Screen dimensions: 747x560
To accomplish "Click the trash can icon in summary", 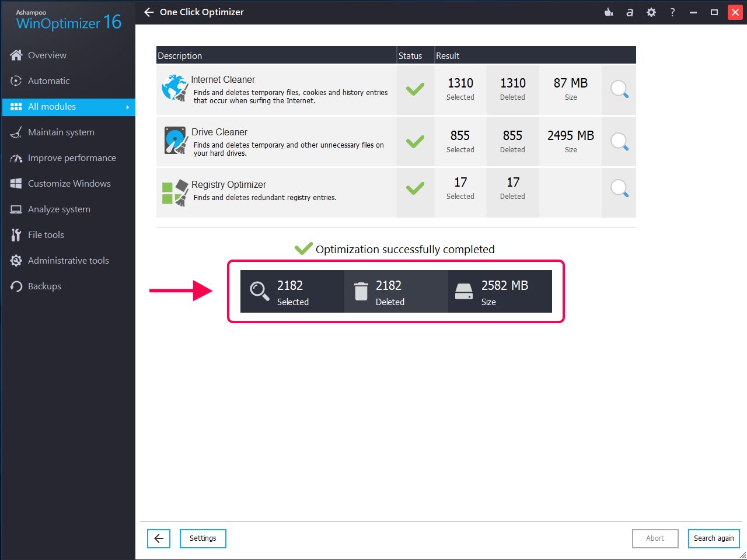I will (x=361, y=291).
